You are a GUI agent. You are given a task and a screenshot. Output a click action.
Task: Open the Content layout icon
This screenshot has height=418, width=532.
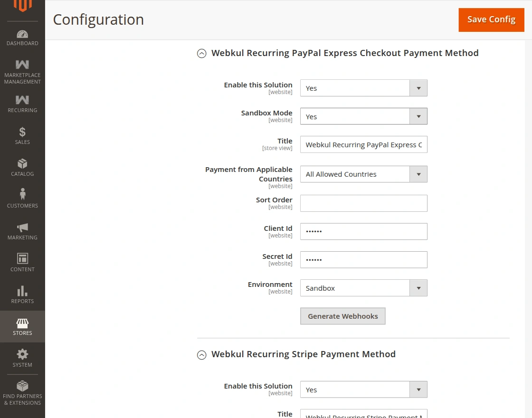click(22, 258)
